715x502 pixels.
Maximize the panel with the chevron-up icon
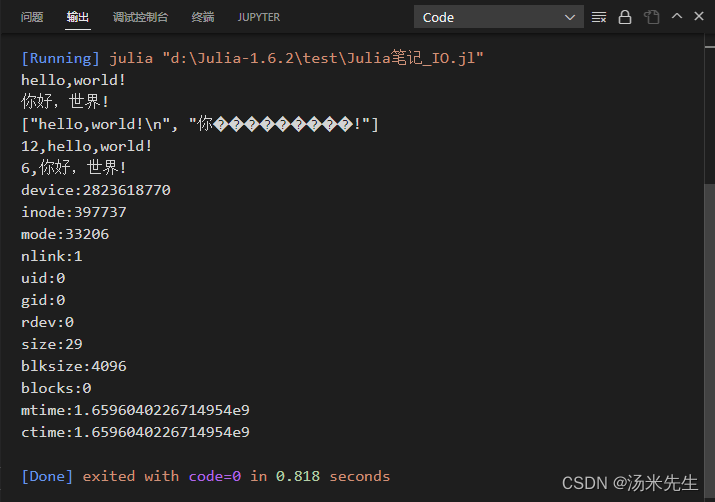[677, 16]
